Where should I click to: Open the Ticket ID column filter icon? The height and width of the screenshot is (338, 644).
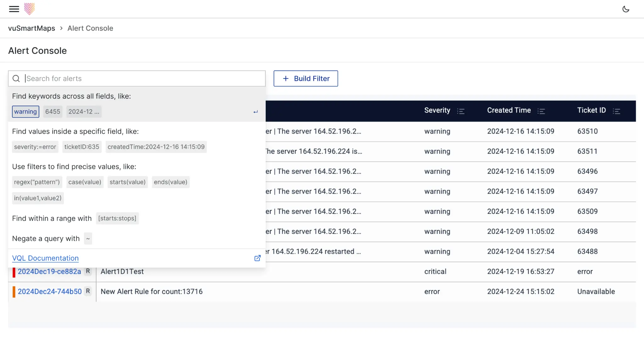pyautogui.click(x=616, y=111)
